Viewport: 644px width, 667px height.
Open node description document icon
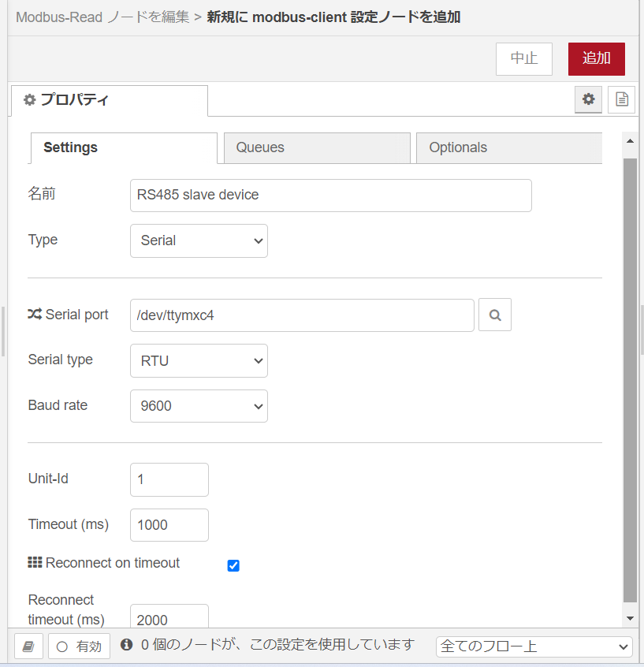621,99
